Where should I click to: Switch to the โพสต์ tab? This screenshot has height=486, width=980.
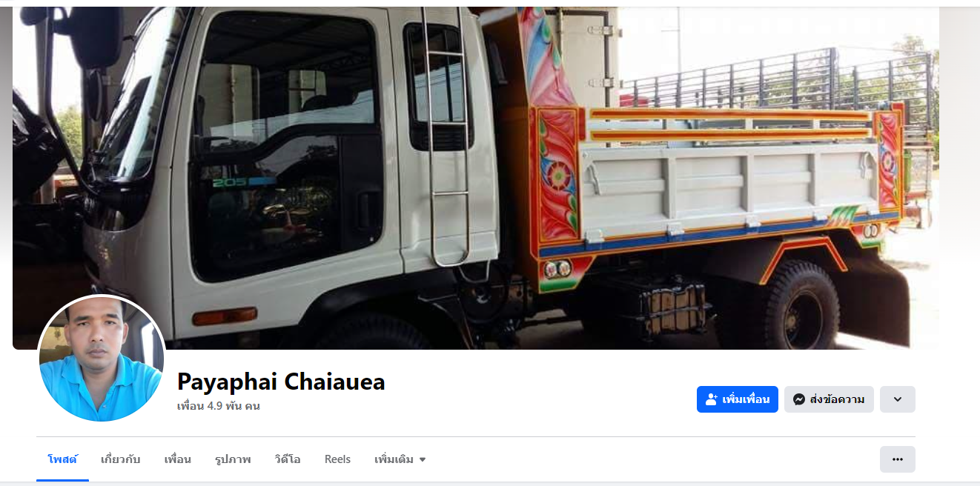coord(62,459)
